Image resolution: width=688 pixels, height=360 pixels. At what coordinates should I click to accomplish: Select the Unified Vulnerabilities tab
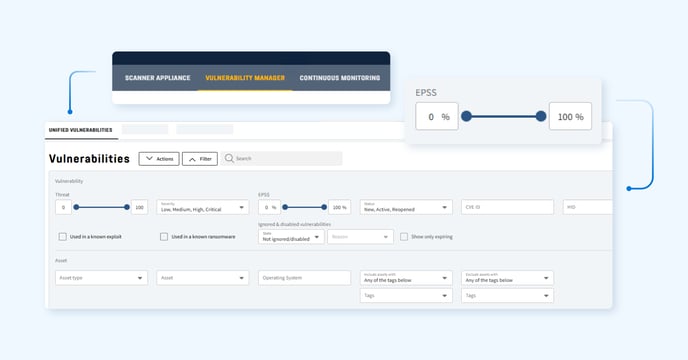pyautogui.click(x=81, y=130)
